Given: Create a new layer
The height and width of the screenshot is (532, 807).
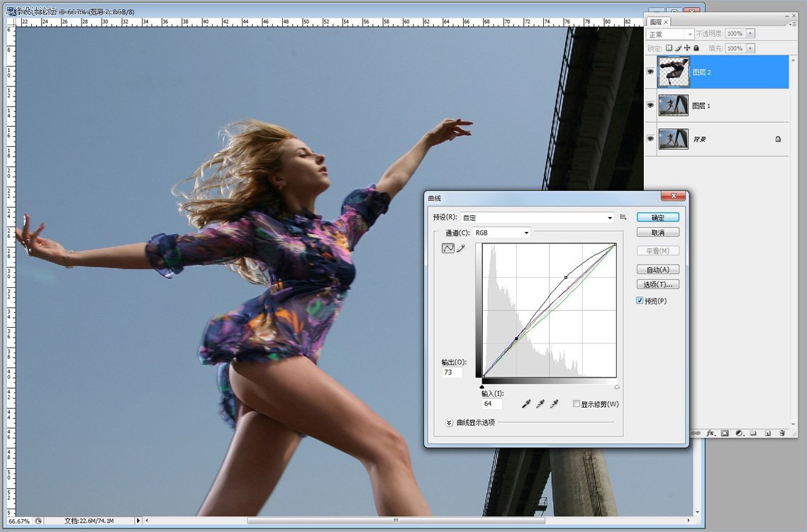Looking at the screenshot, I should pos(767,433).
